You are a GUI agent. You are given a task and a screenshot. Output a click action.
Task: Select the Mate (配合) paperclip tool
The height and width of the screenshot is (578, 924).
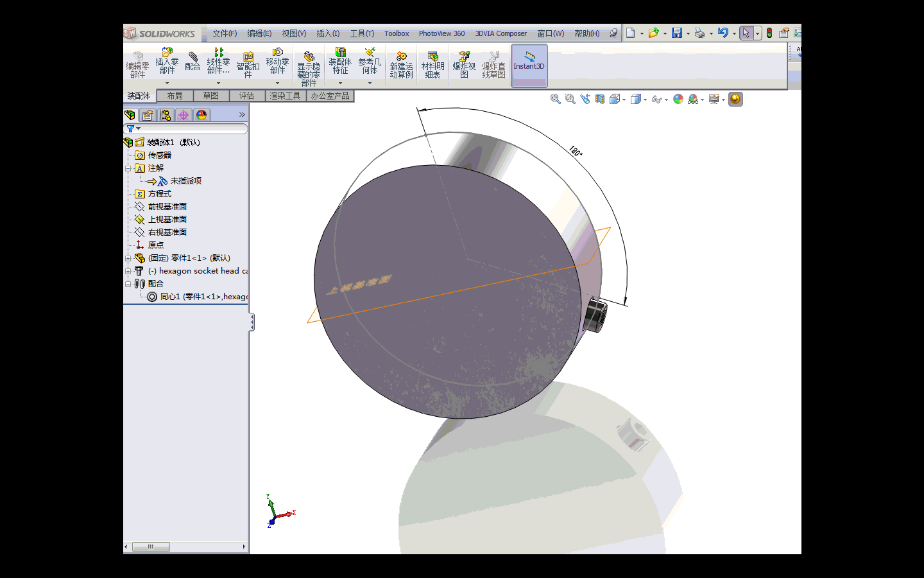coord(193,62)
